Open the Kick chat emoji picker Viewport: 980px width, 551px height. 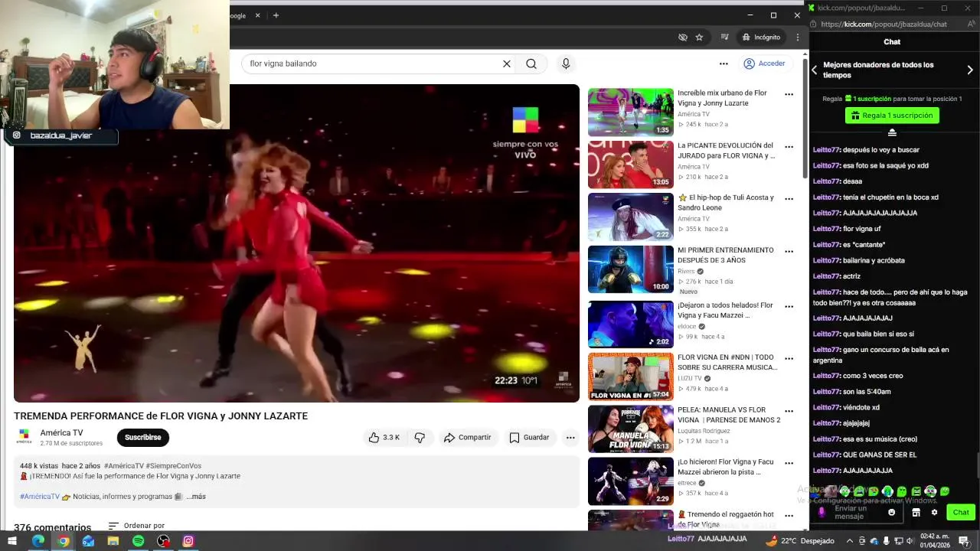point(891,512)
